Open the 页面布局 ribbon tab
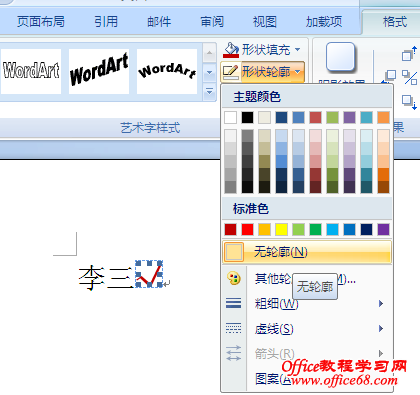Image resolution: width=420 pixels, height=395 pixels. click(41, 22)
